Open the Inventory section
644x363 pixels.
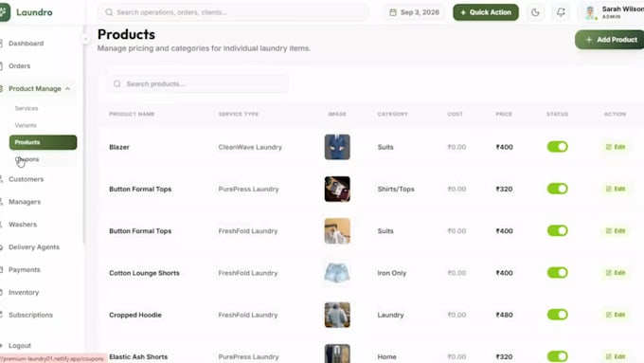(24, 292)
